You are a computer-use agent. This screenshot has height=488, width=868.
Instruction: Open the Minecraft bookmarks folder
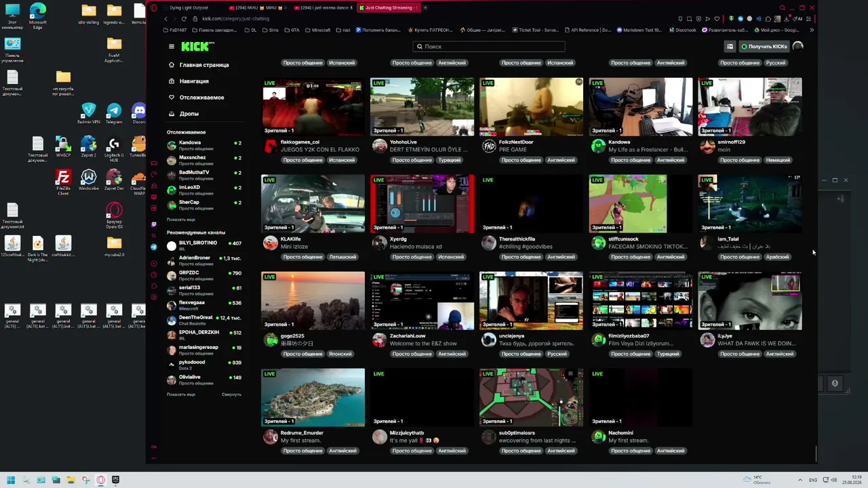(317, 30)
